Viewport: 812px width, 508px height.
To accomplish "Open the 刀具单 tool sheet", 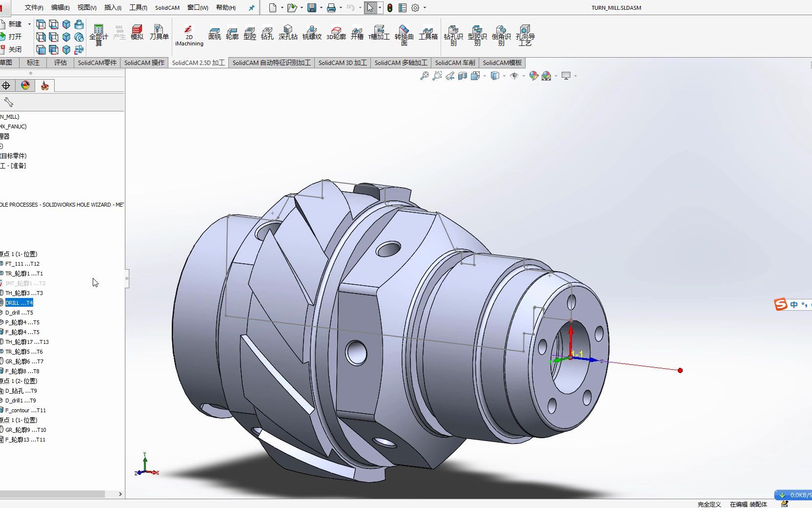I will (159, 32).
